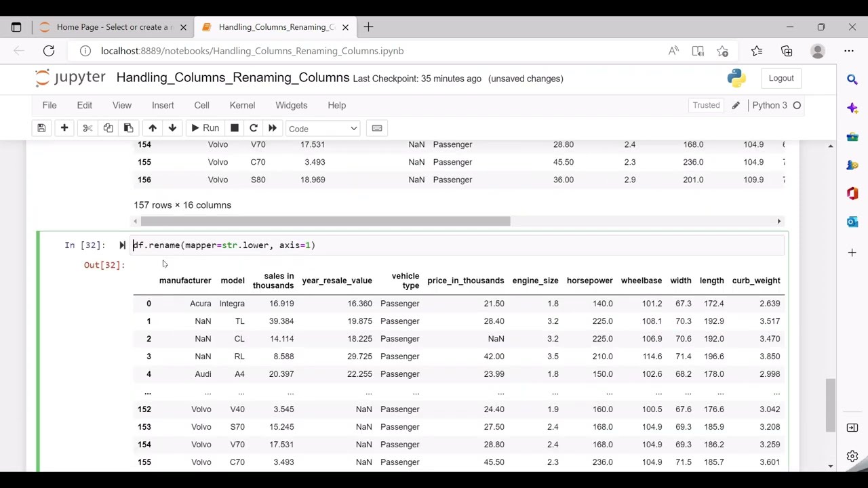
Task: Open the Cell menu
Action: coord(201,105)
